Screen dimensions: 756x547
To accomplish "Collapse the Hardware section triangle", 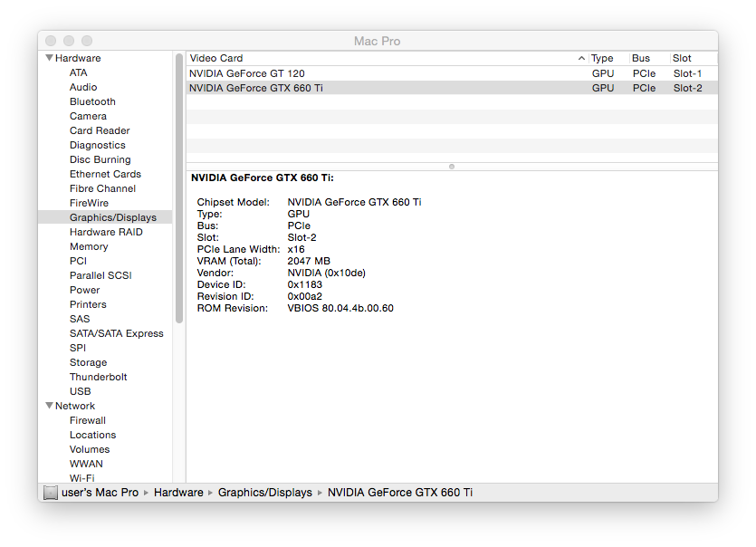I will pos(49,58).
